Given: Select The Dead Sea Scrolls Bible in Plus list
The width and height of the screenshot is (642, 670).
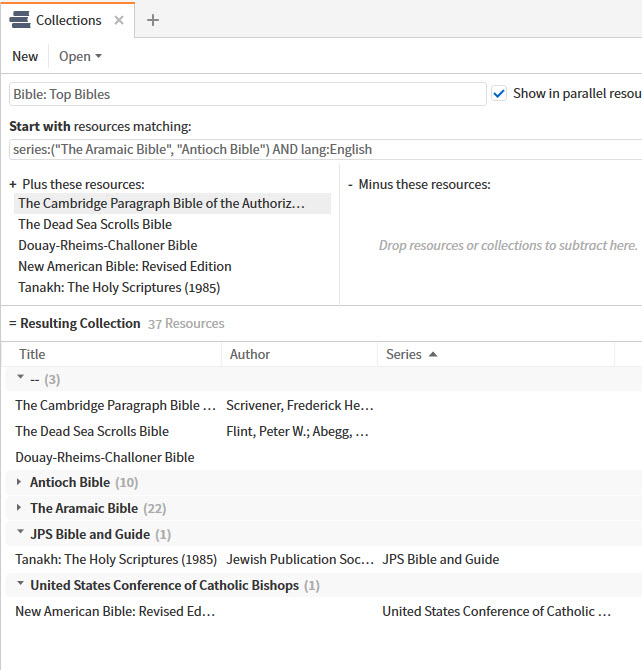Looking at the screenshot, I should pos(95,224).
